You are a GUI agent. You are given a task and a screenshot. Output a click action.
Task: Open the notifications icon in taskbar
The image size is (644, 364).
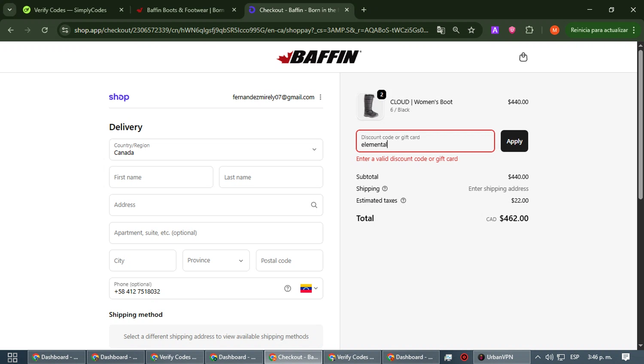tap(626, 357)
